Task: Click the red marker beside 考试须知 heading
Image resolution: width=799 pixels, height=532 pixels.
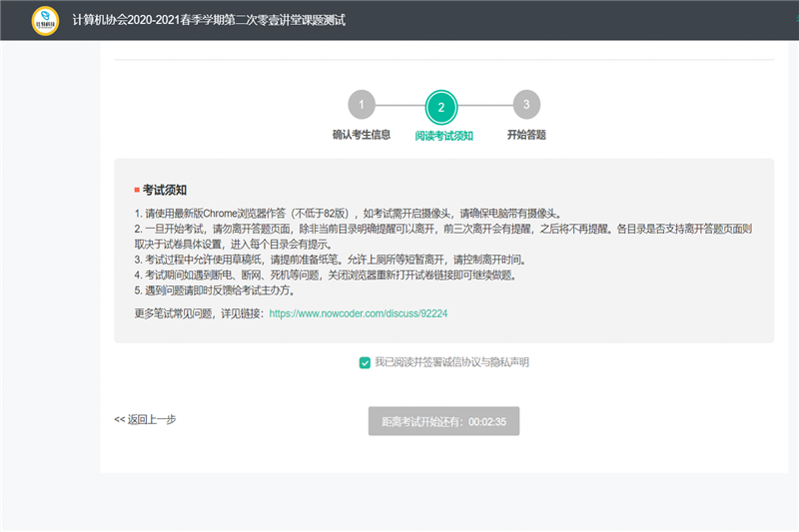Action: tap(137, 190)
